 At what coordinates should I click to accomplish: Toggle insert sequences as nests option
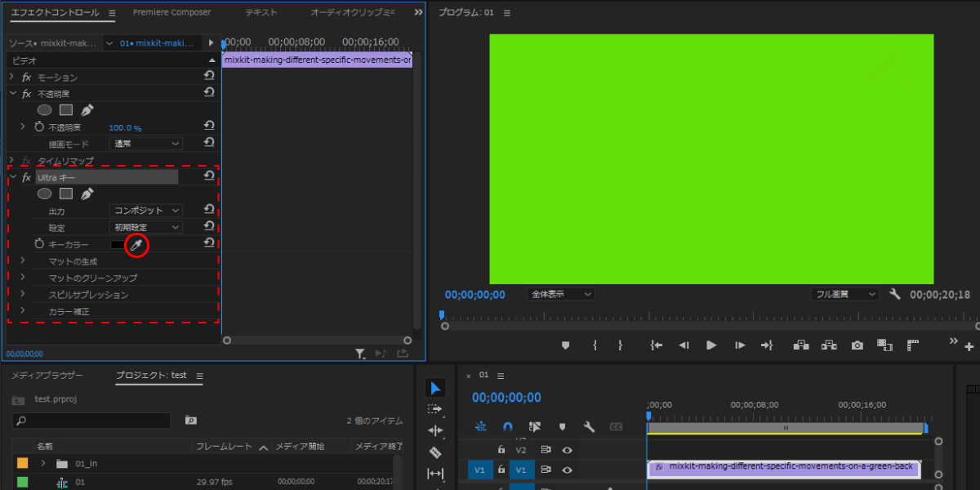click(x=480, y=426)
